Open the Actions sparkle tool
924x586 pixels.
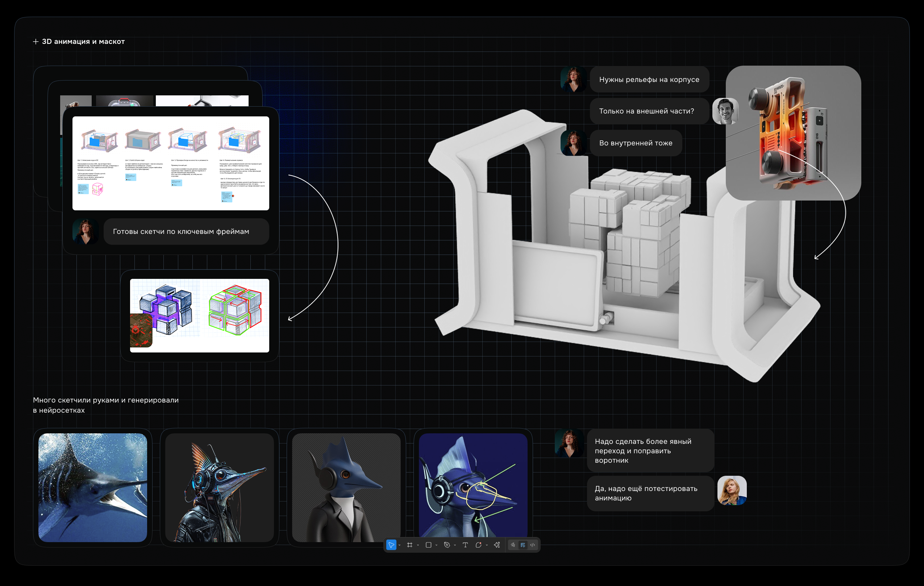(497, 545)
